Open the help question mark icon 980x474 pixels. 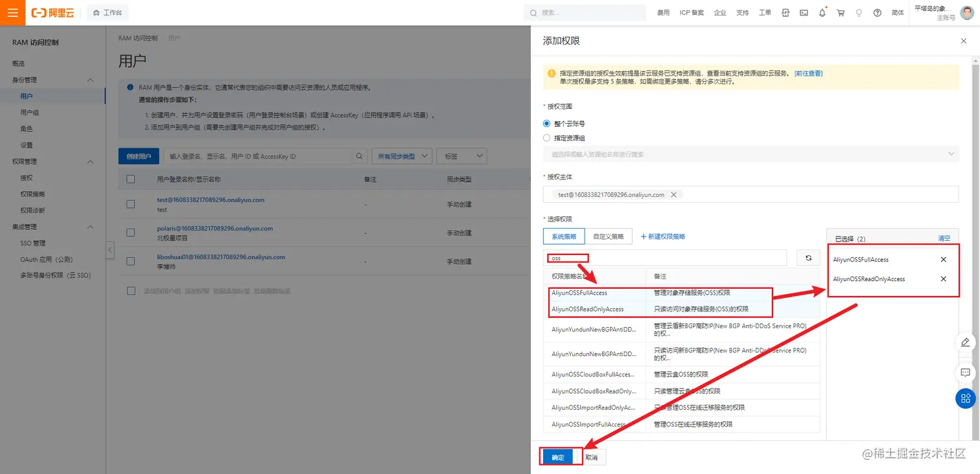tap(878, 12)
